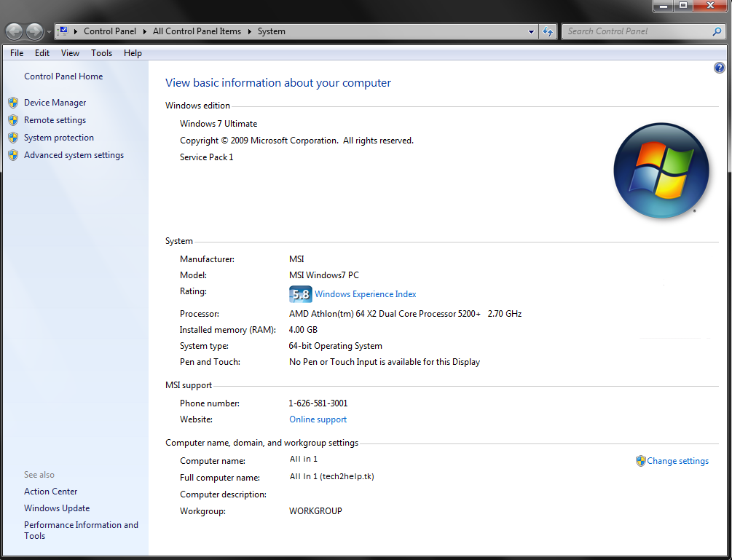This screenshot has width=732, height=560.
Task: Open the View menu
Action: tap(70, 52)
